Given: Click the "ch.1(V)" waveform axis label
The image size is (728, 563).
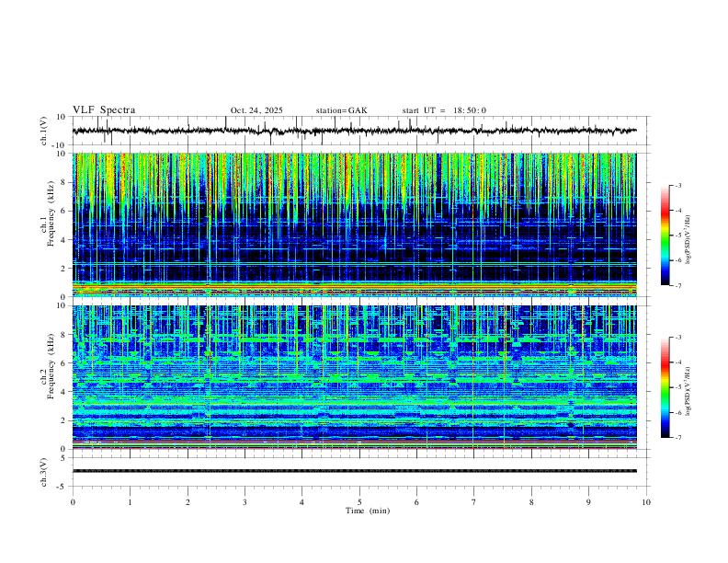Looking at the screenshot, I should [44, 131].
